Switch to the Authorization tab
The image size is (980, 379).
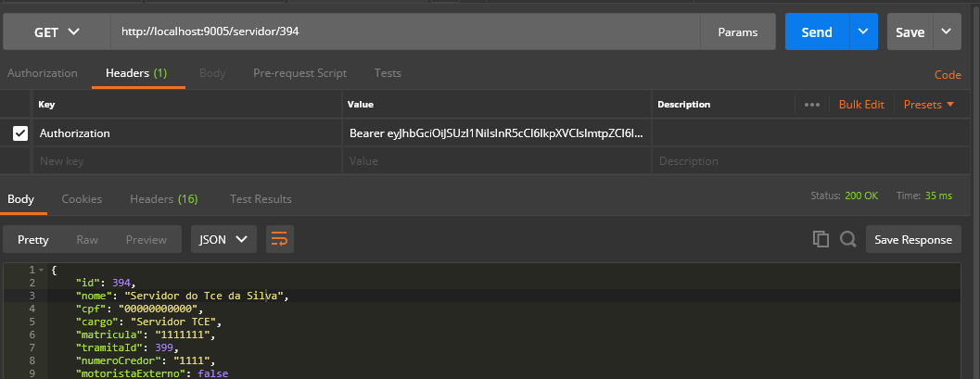43,73
